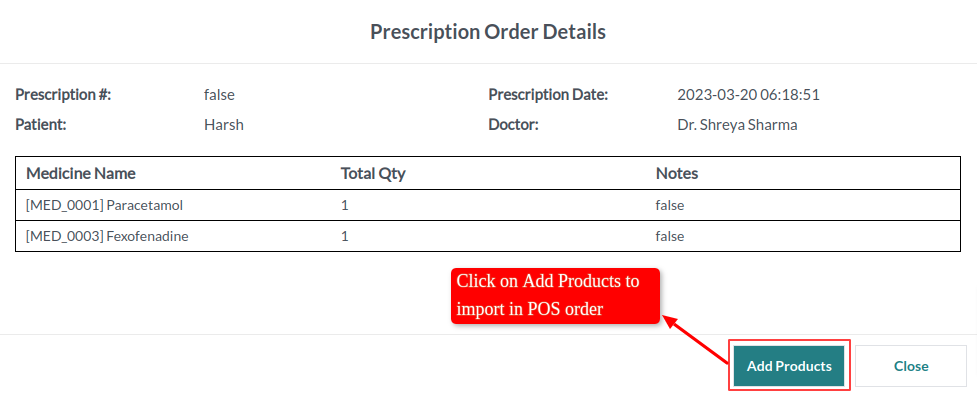Click the Total Qty column header

click(373, 173)
